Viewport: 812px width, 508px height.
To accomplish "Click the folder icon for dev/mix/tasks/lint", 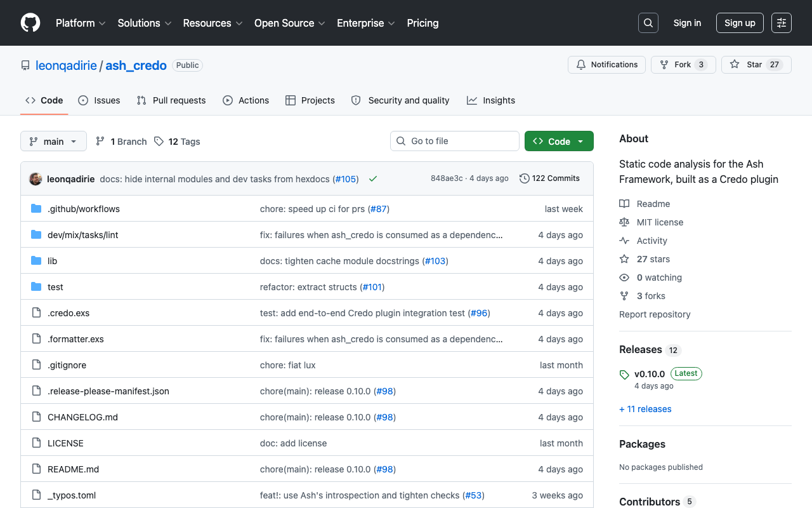I will pos(36,235).
